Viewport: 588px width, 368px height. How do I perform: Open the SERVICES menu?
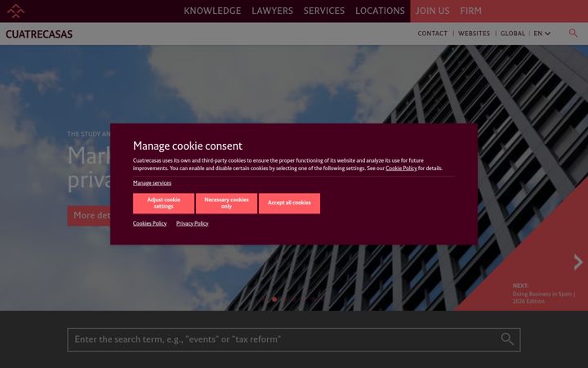(324, 11)
